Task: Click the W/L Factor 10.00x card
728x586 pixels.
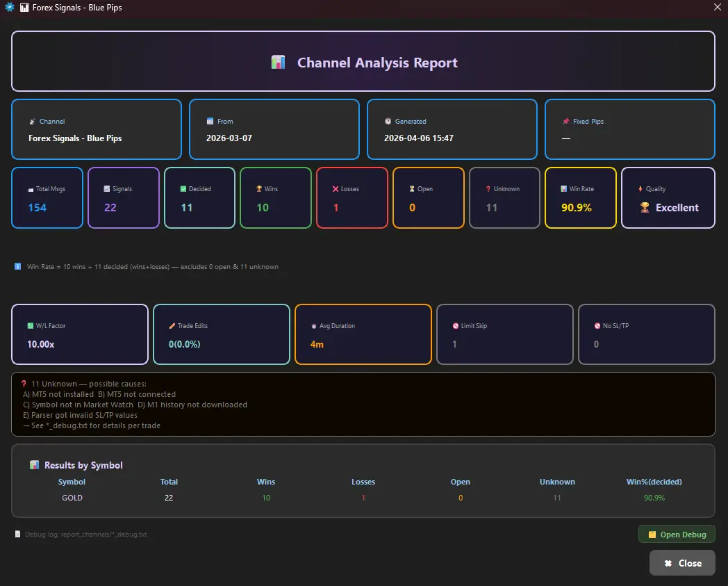Action: 80,334
